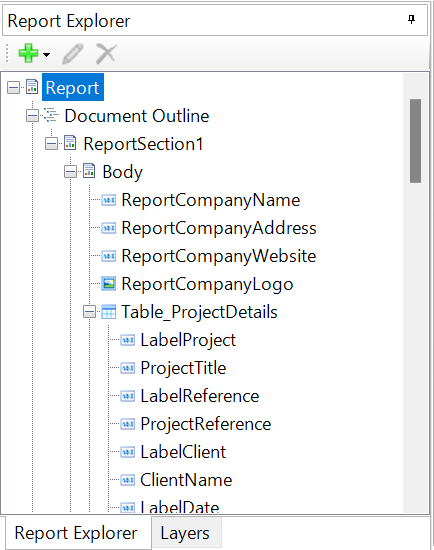Image resolution: width=434 pixels, height=550 pixels.
Task: Click the pencil Edit icon
Action: tap(73, 54)
